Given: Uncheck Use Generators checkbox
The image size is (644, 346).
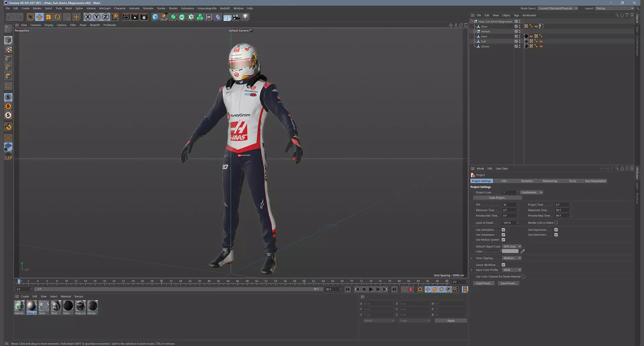Looking at the screenshot, I should click(x=503, y=235).
